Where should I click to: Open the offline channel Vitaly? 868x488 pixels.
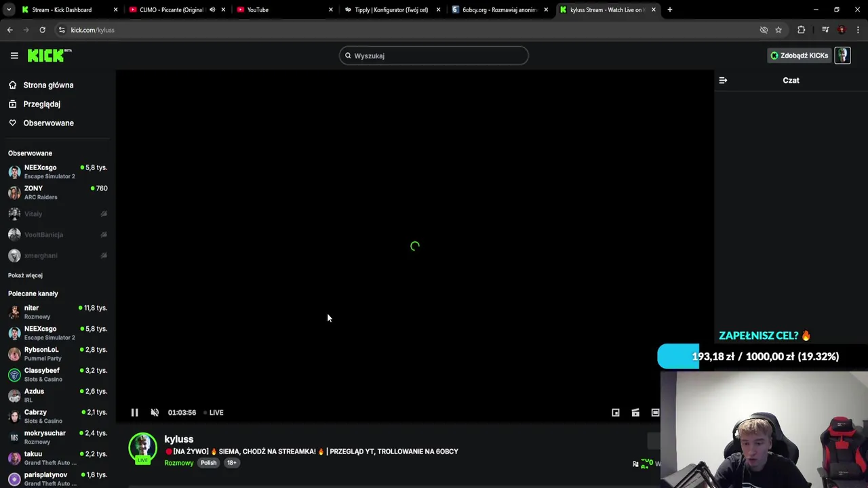click(58, 213)
